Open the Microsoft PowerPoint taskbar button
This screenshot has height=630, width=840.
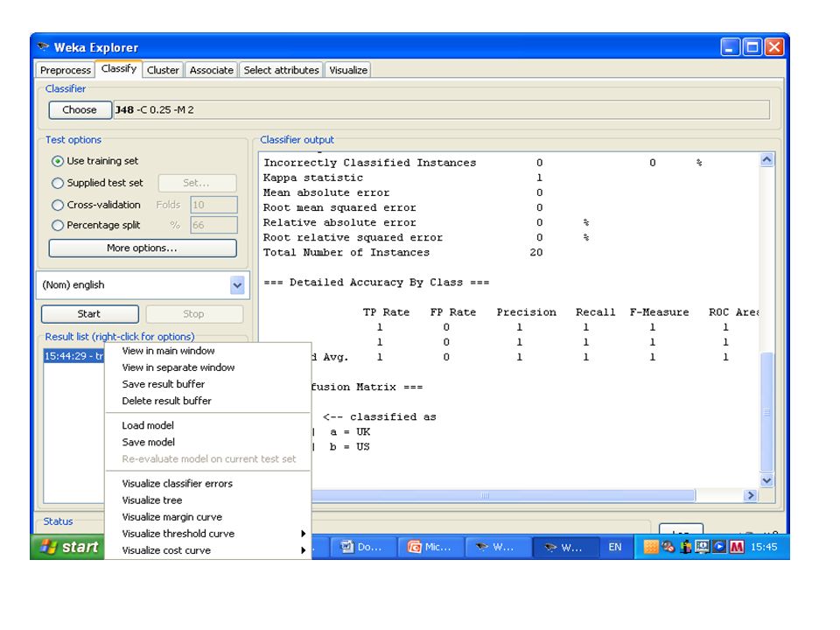[x=430, y=547]
